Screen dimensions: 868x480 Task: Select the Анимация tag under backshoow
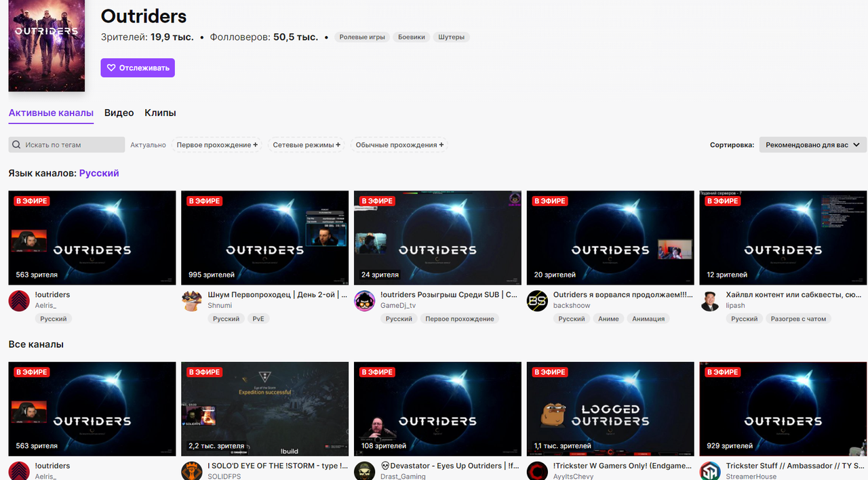[x=648, y=319]
